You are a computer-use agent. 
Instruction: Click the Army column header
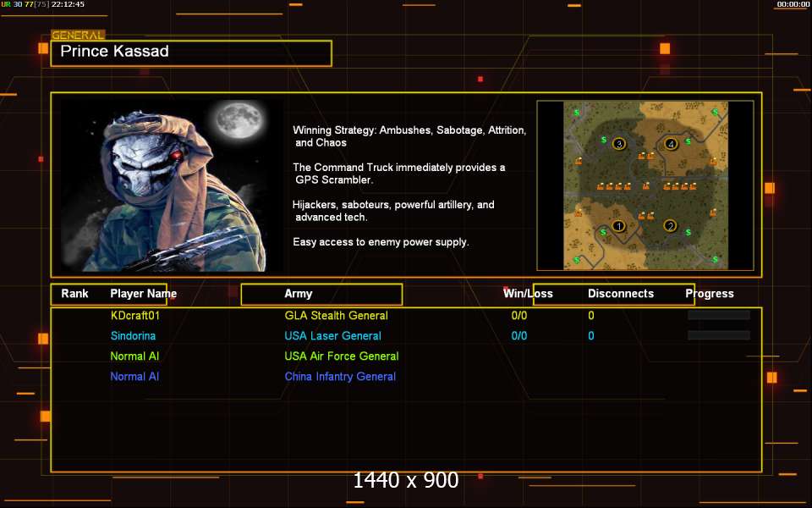299,294
